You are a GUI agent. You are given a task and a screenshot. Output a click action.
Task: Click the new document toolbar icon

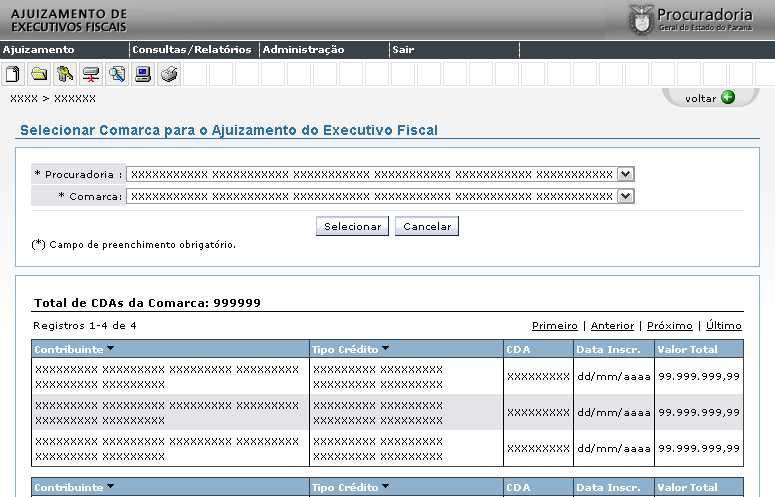(13, 74)
